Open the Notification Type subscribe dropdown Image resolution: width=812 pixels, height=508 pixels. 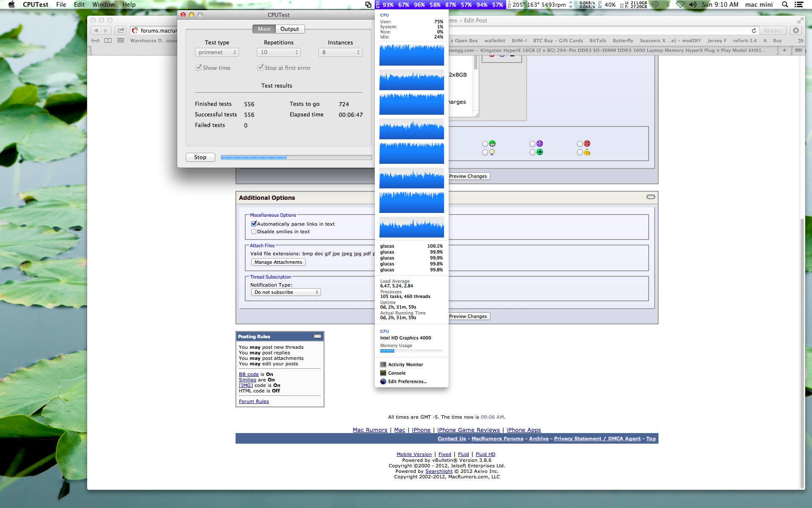coord(286,292)
